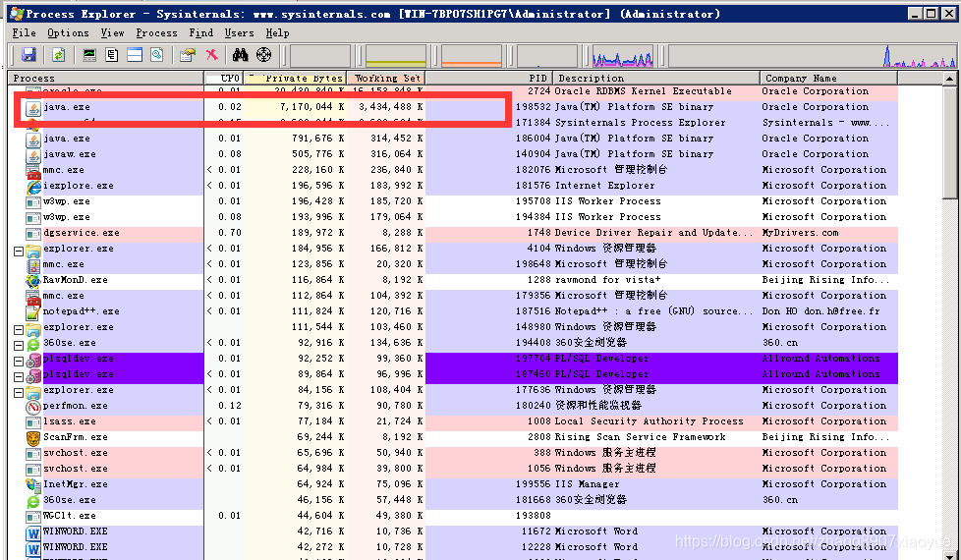Click the blue-pink I/O mini graph
Screen dimensions: 961x560
(x=622, y=55)
